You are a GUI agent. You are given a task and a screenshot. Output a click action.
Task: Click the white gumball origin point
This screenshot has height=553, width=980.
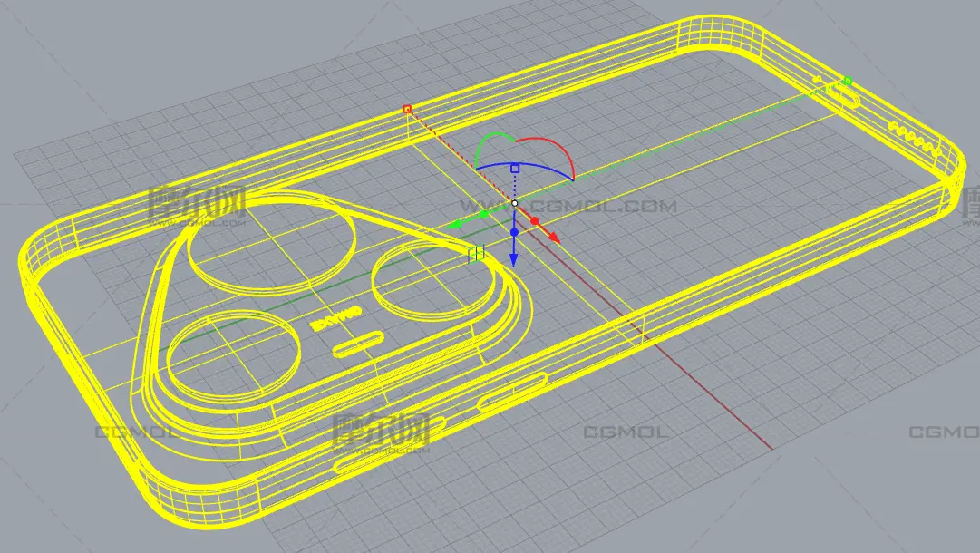(x=515, y=203)
